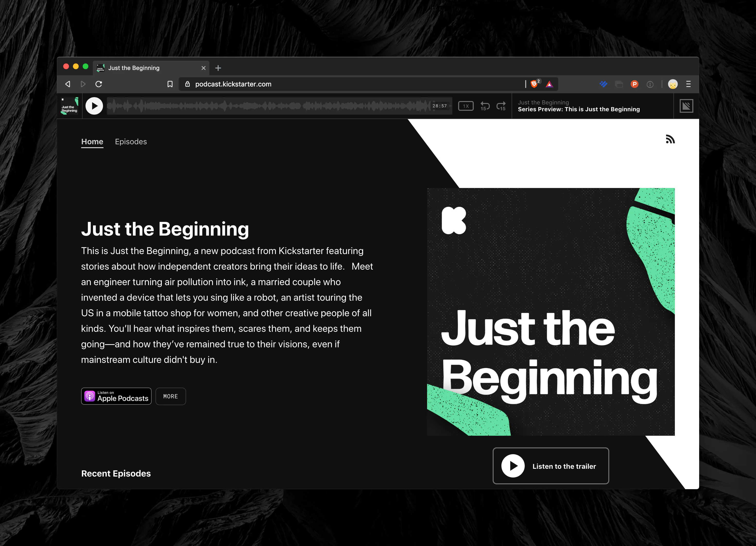Open Listen on Apple Podcasts badge

(116, 396)
